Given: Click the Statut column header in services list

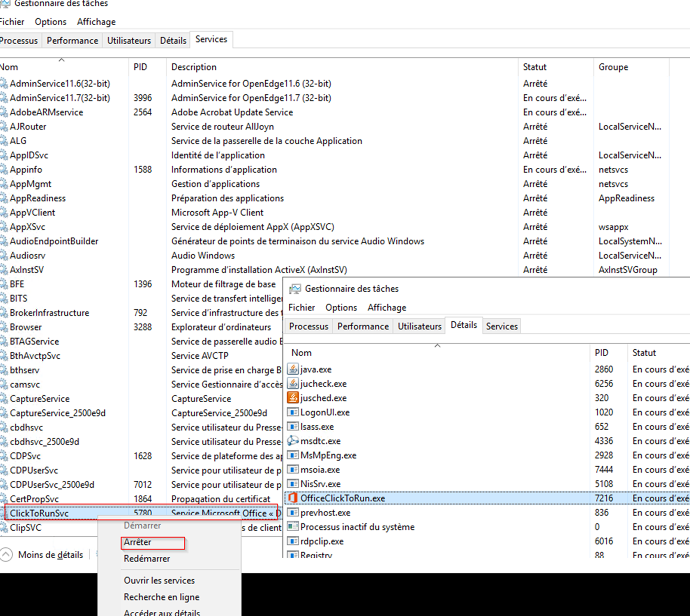Looking at the screenshot, I should tap(534, 67).
